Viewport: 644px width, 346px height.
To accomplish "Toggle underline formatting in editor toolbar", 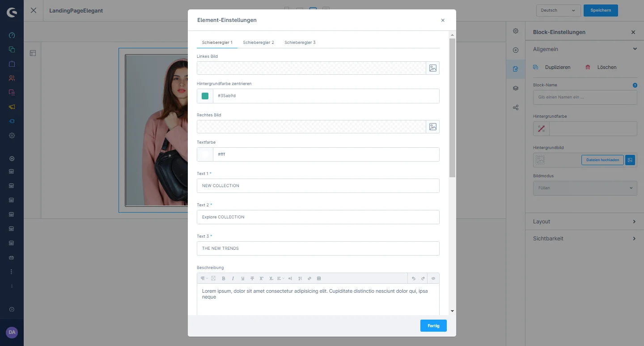I will click(243, 278).
